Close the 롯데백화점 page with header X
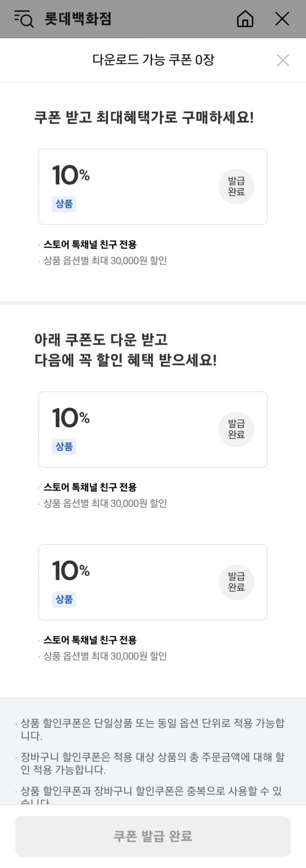Image resolution: width=306 pixels, height=868 pixels. (282, 19)
